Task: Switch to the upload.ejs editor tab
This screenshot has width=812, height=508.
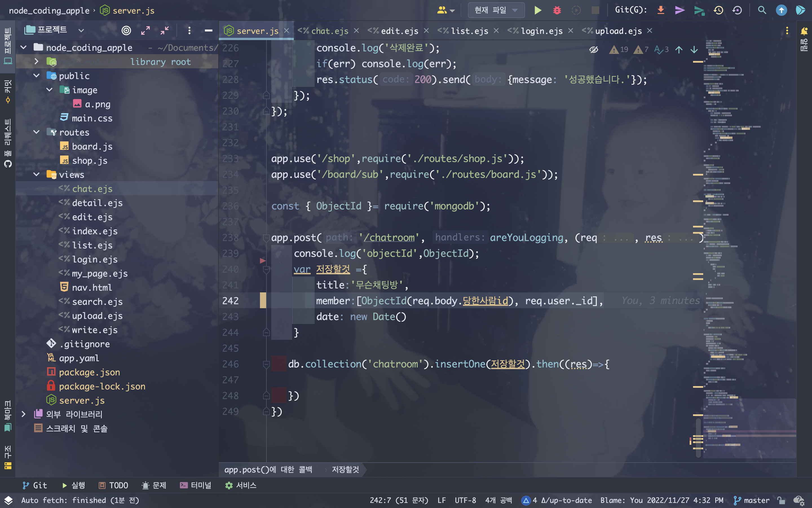Action: (x=617, y=31)
